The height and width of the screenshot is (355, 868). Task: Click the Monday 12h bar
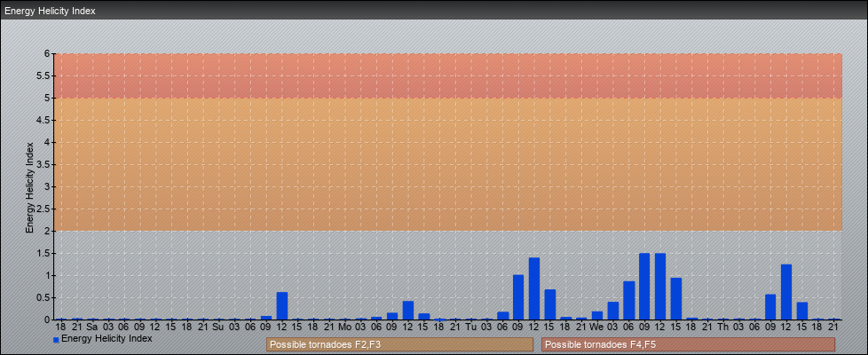click(x=408, y=310)
